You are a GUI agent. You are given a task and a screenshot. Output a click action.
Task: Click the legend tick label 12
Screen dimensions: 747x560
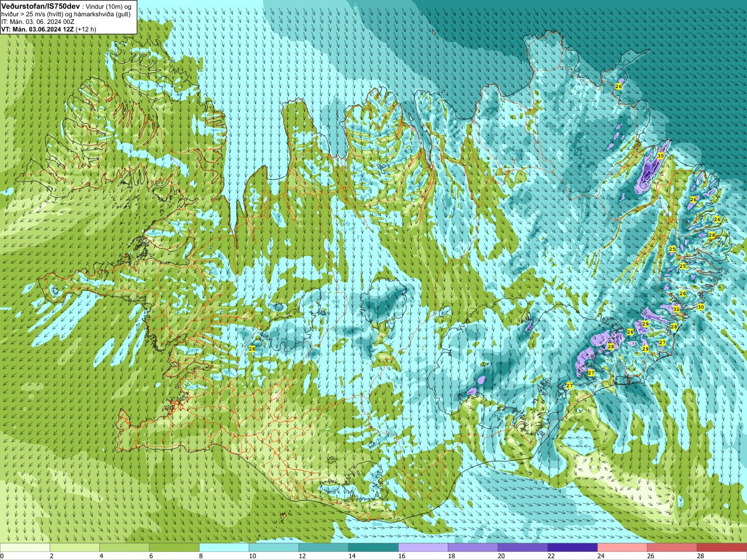click(302, 556)
